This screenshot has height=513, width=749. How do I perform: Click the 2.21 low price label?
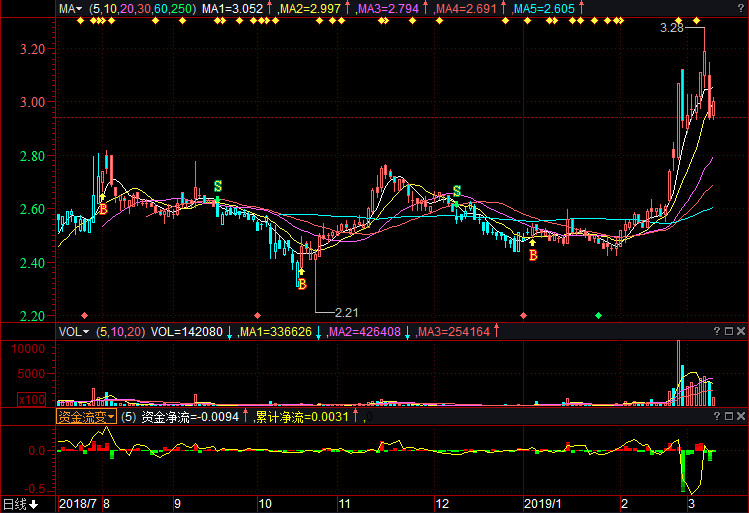pyautogui.click(x=346, y=312)
